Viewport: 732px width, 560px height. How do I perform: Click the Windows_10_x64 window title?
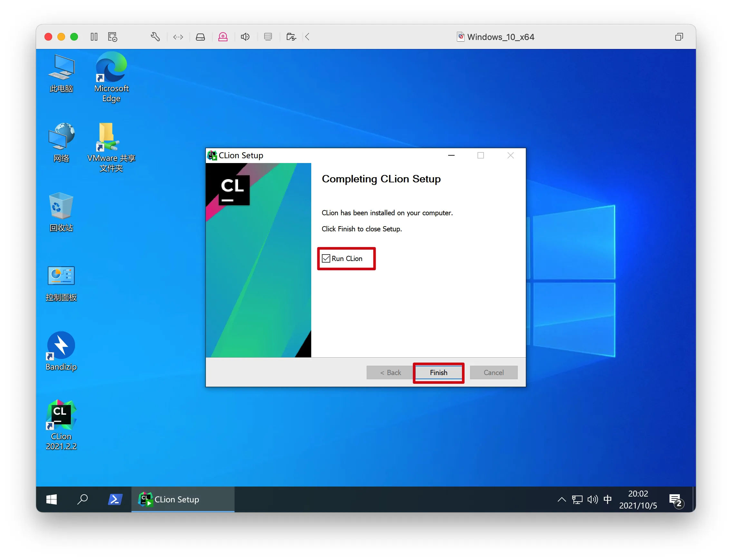point(500,37)
